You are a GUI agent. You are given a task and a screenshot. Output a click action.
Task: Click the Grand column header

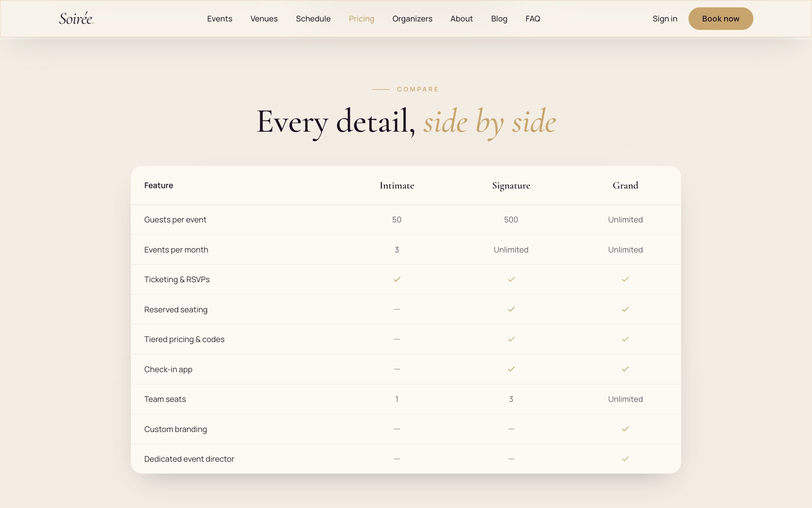click(x=625, y=186)
